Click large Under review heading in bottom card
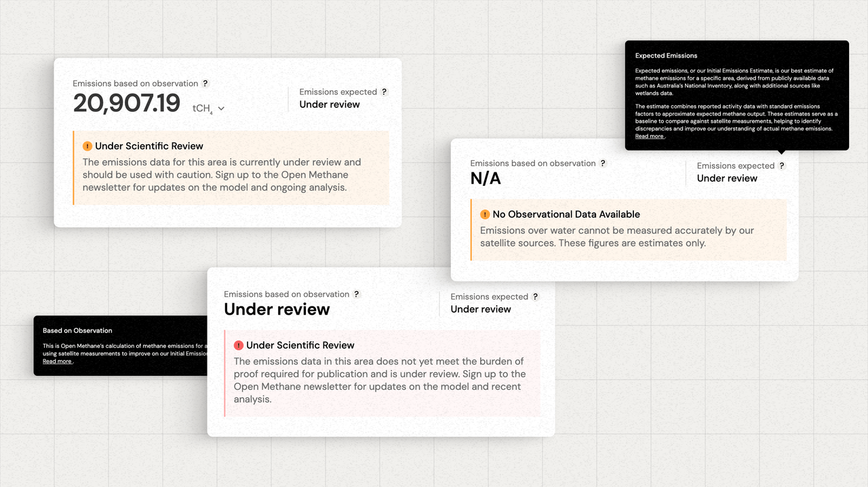The width and height of the screenshot is (868, 487). [277, 309]
